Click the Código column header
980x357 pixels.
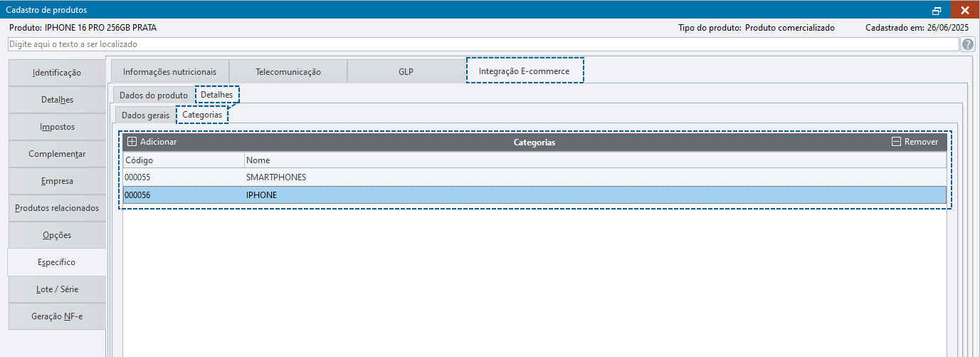point(184,160)
